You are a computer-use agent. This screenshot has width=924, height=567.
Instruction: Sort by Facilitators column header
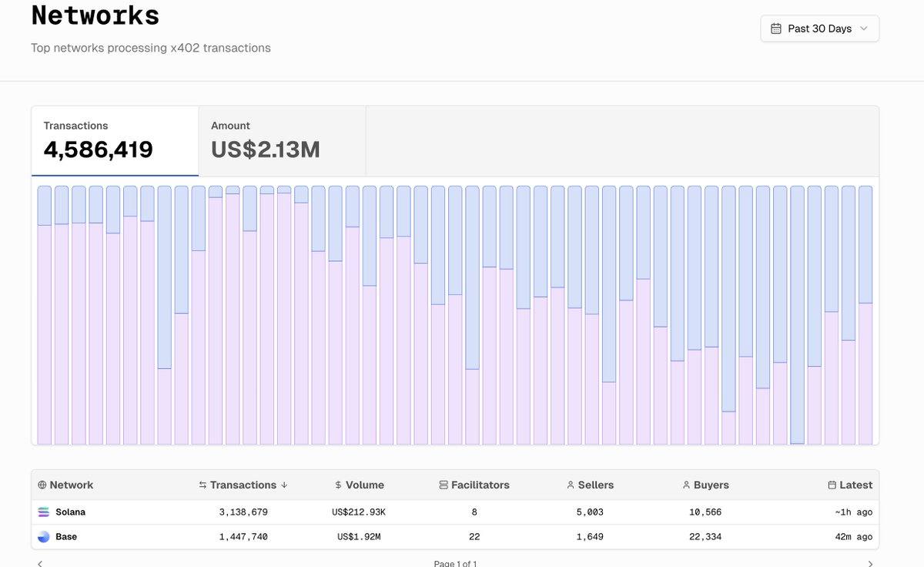point(474,485)
